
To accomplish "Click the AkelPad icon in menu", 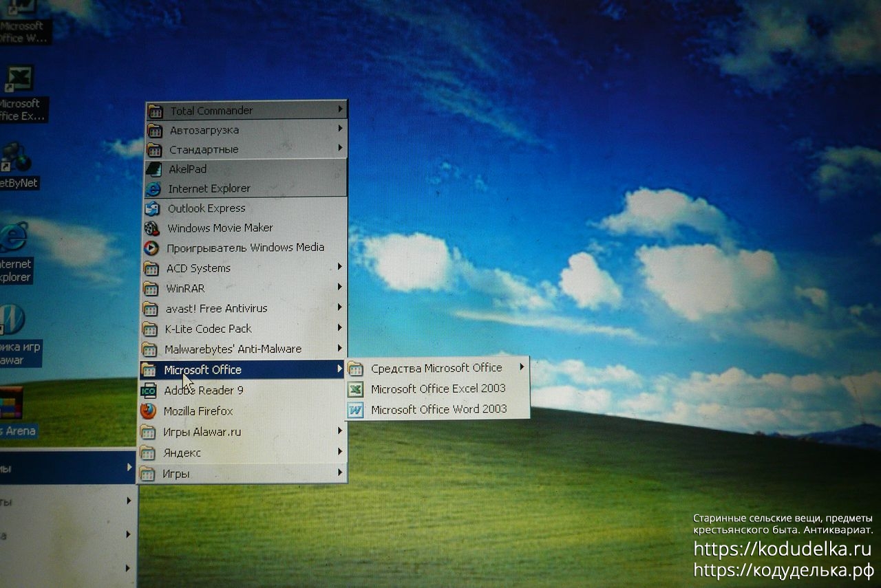I will [154, 169].
